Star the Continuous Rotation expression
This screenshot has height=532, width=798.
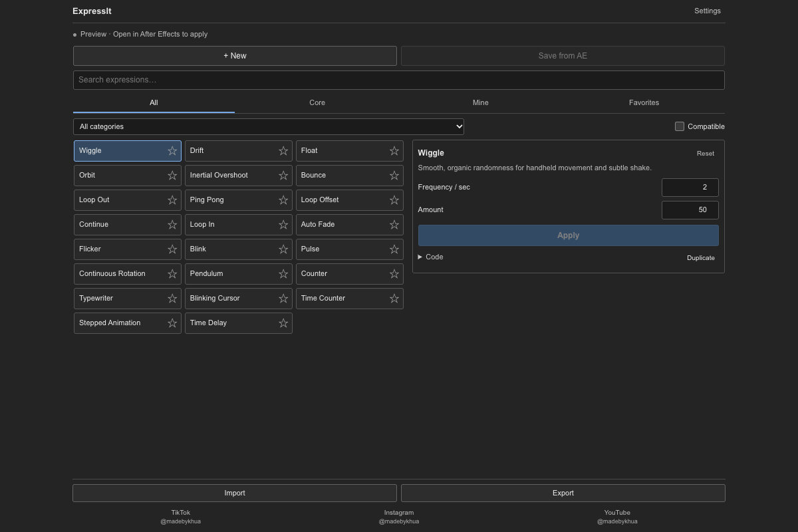point(172,274)
